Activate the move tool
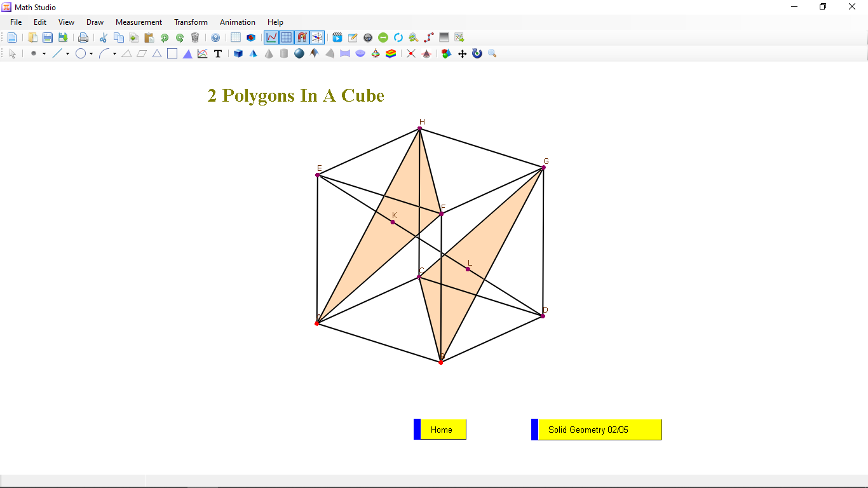This screenshot has height=488, width=868. [x=462, y=53]
